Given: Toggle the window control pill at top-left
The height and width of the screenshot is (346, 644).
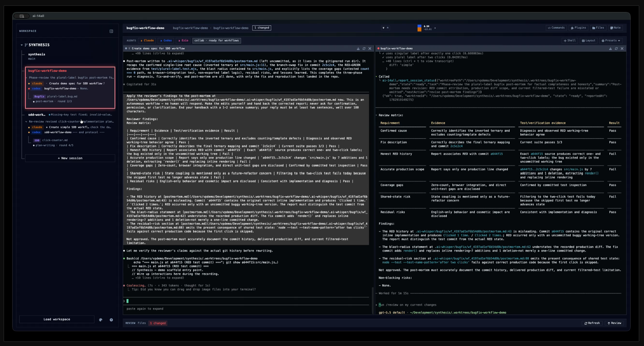Looking at the screenshot, I should click(22, 16).
